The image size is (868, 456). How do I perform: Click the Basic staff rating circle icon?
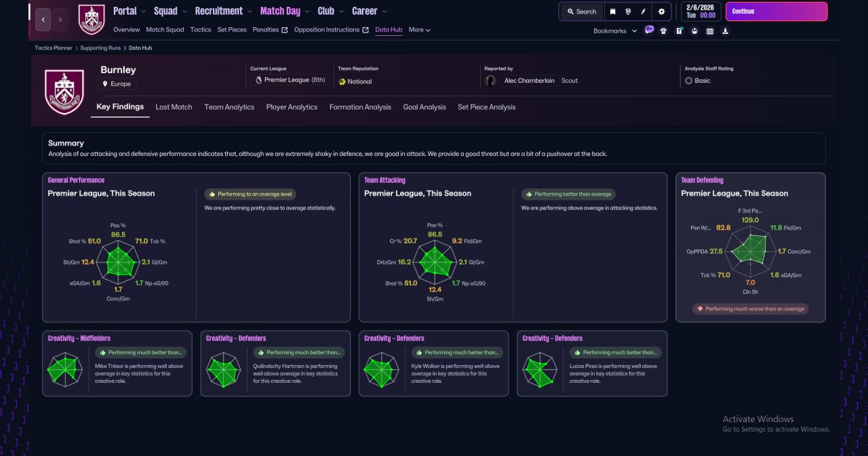coord(688,81)
